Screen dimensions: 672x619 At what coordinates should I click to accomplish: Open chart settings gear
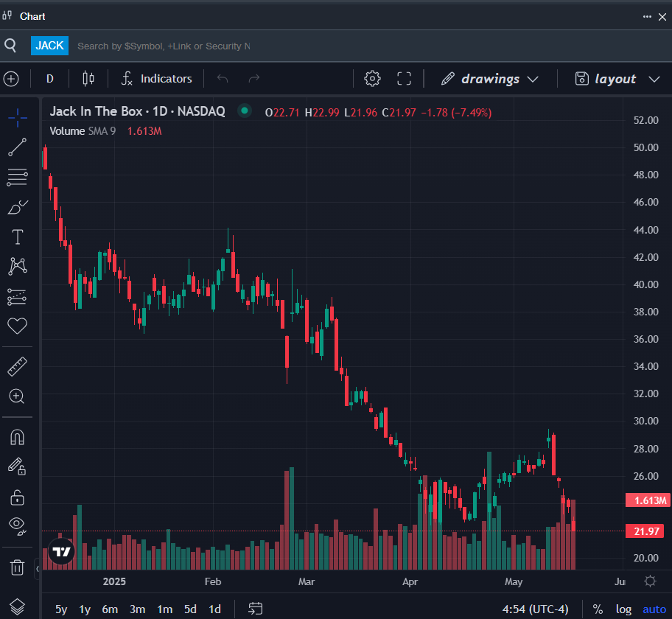[x=372, y=78]
